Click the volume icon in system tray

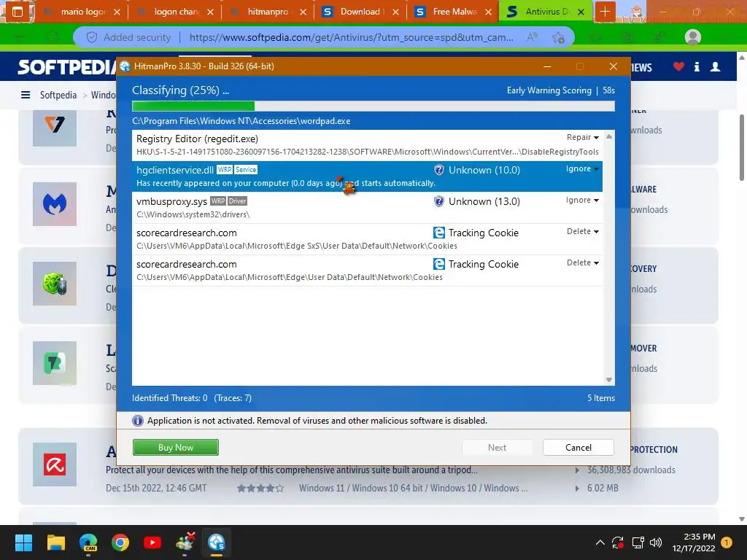[x=656, y=542]
